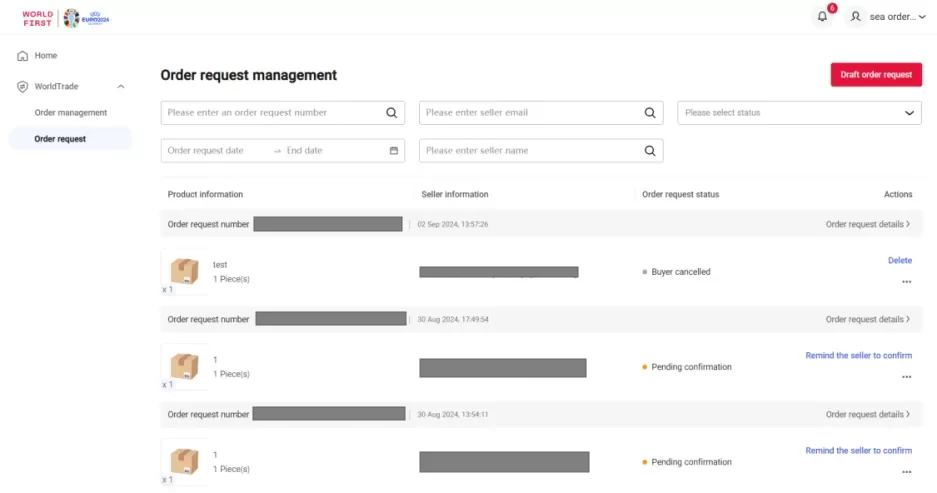
Task: Open more options for the test order
Action: 906,282
